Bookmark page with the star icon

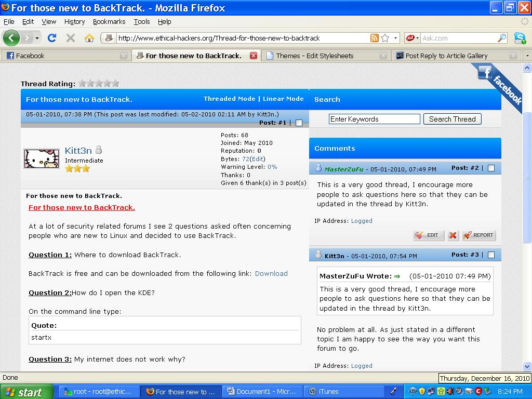click(x=385, y=38)
